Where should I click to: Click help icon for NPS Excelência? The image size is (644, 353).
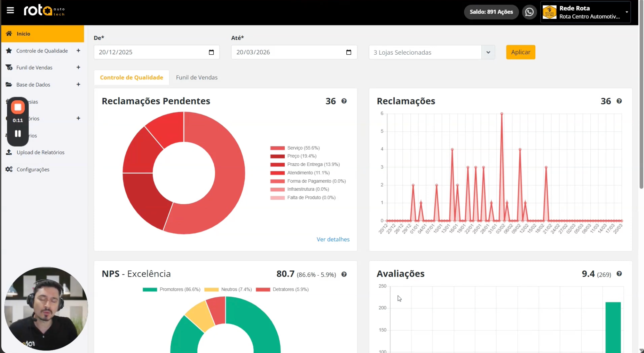pos(344,274)
